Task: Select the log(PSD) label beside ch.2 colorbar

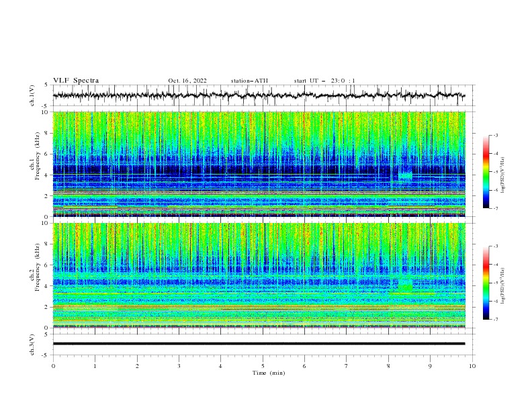Action: 503,285
